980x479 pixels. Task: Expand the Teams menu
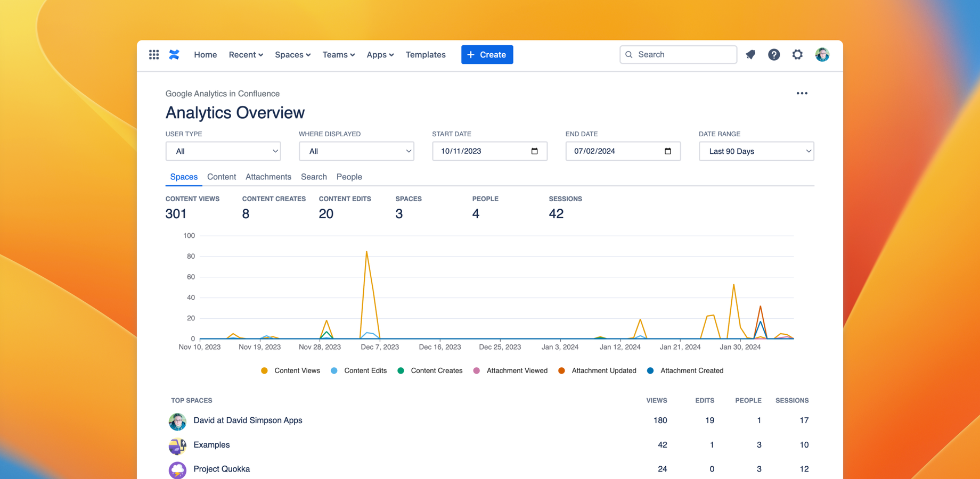pos(338,54)
